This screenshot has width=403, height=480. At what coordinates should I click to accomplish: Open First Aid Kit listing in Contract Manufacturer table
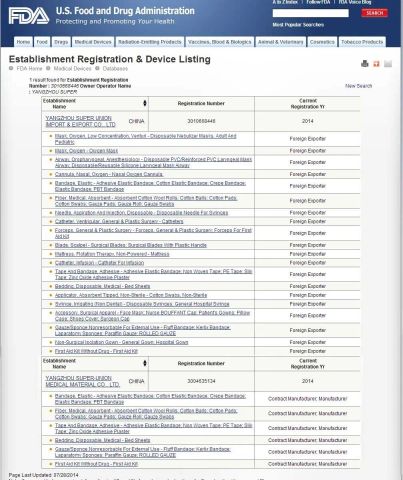click(96, 464)
